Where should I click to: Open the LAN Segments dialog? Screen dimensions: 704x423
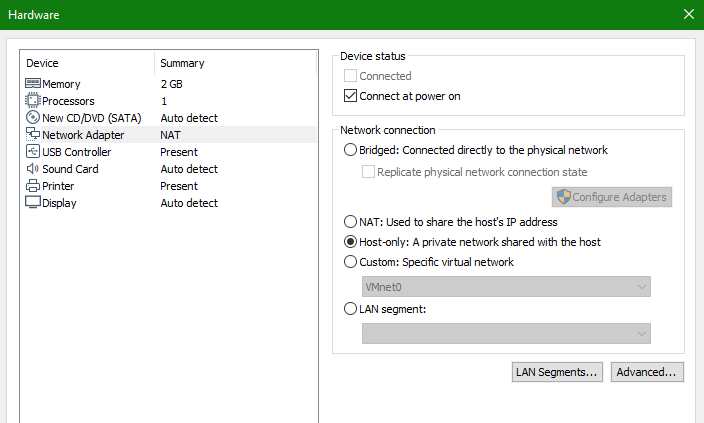point(557,372)
